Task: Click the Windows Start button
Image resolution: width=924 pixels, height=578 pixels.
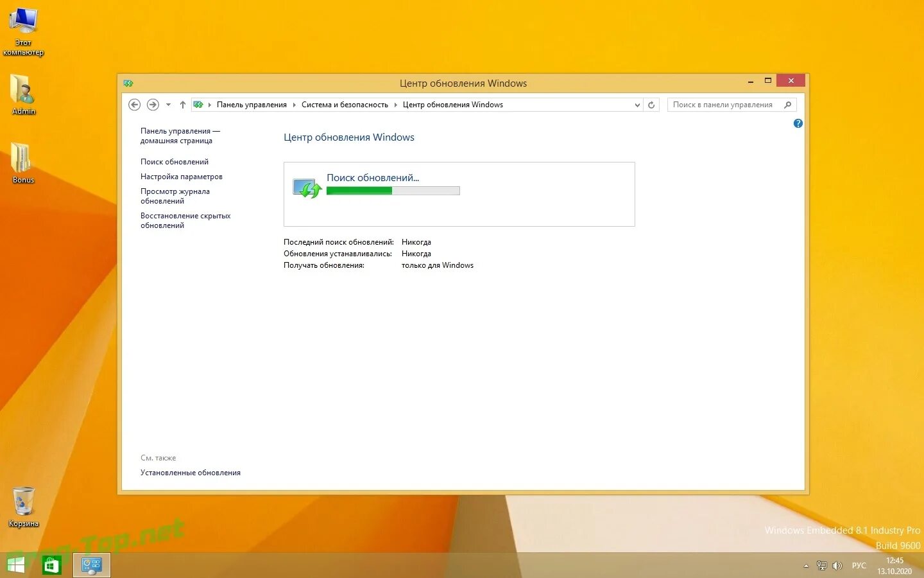Action: pos(16,565)
